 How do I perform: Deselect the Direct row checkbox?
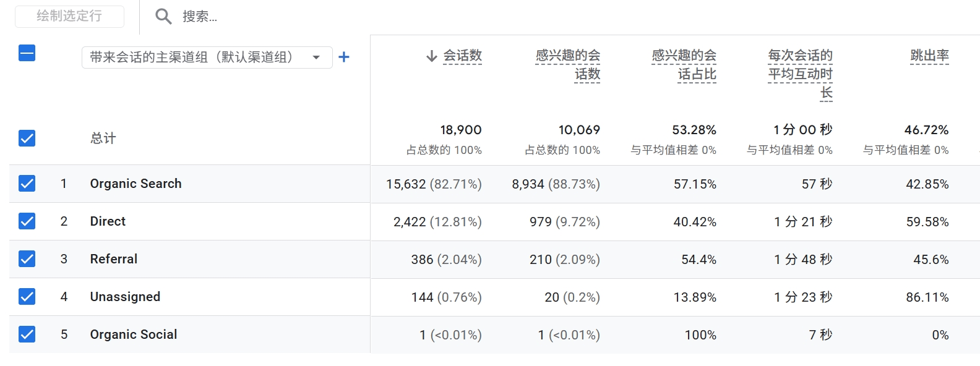click(x=27, y=221)
